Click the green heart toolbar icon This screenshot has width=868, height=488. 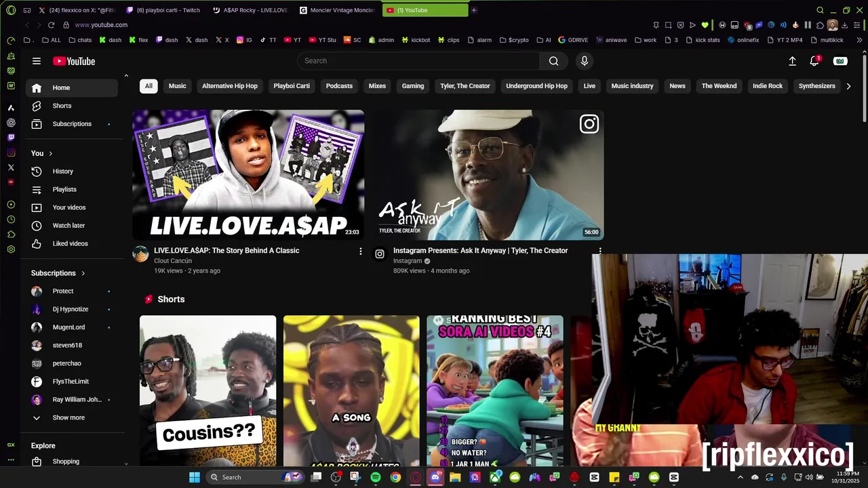(705, 25)
